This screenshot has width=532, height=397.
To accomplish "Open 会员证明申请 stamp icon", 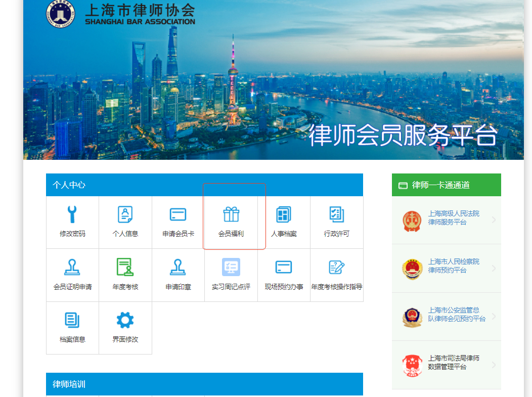I will coord(72,267).
